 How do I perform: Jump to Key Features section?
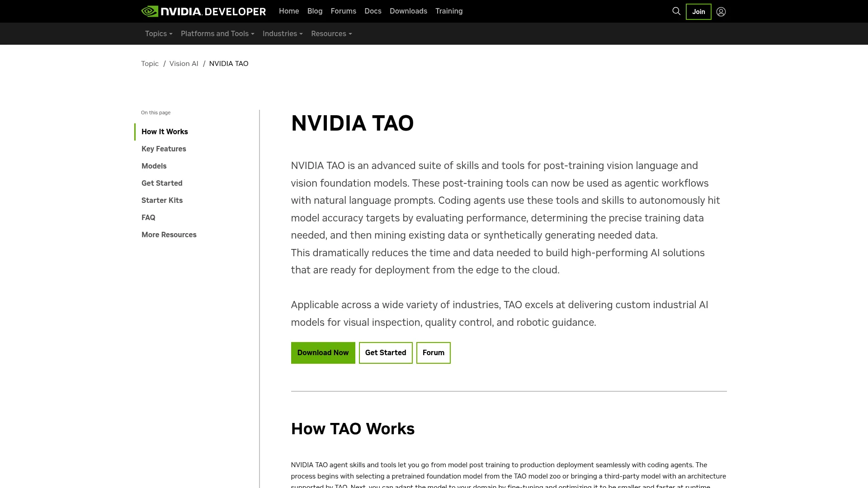tap(164, 149)
